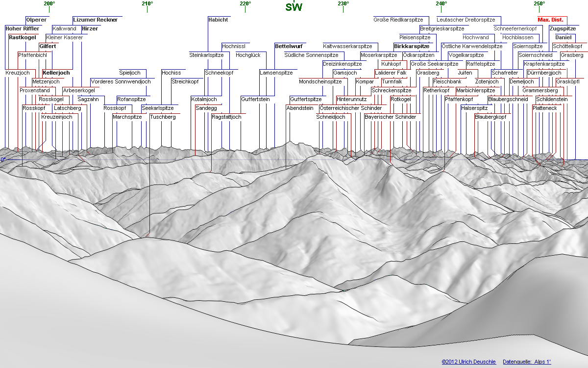Select the Zugspitze peak label
The image size is (588, 368).
563,28
